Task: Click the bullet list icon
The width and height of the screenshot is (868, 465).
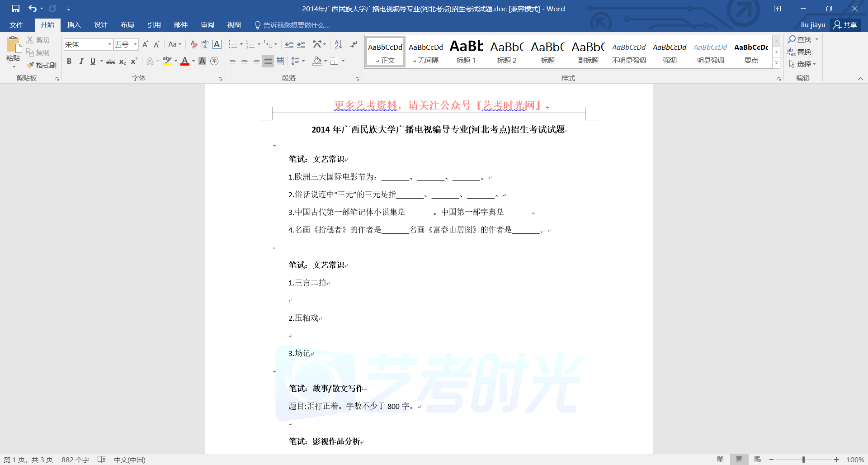Action: point(232,44)
